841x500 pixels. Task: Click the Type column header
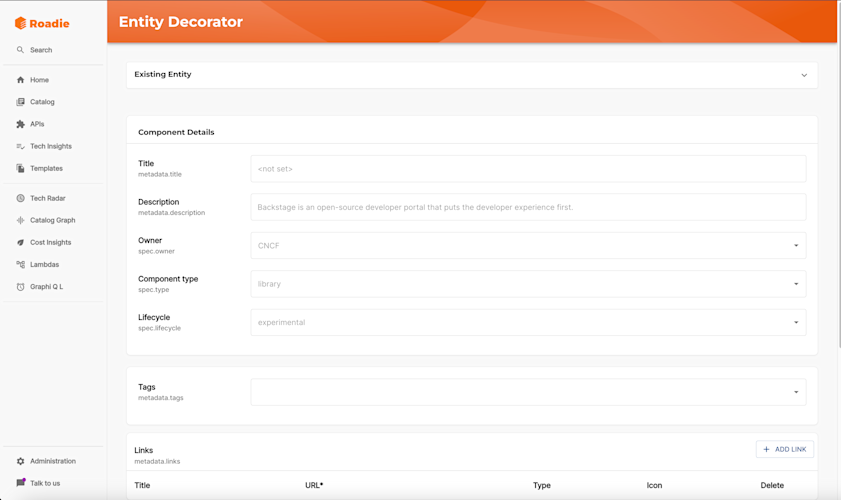542,485
